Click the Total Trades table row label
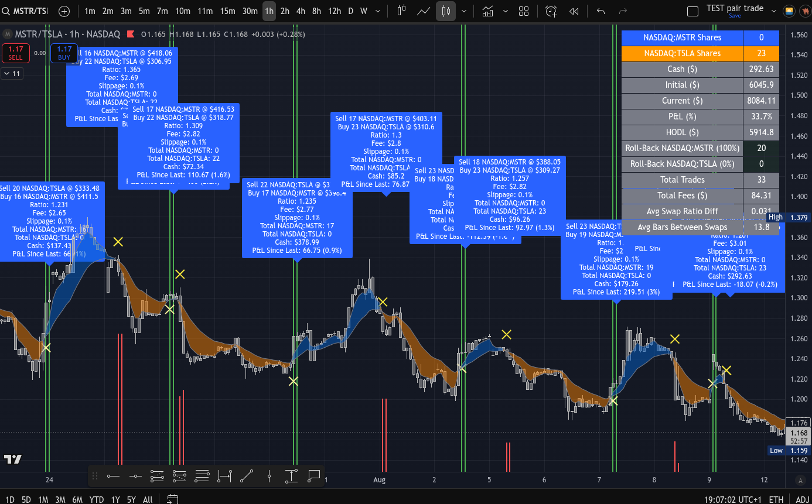 click(682, 180)
